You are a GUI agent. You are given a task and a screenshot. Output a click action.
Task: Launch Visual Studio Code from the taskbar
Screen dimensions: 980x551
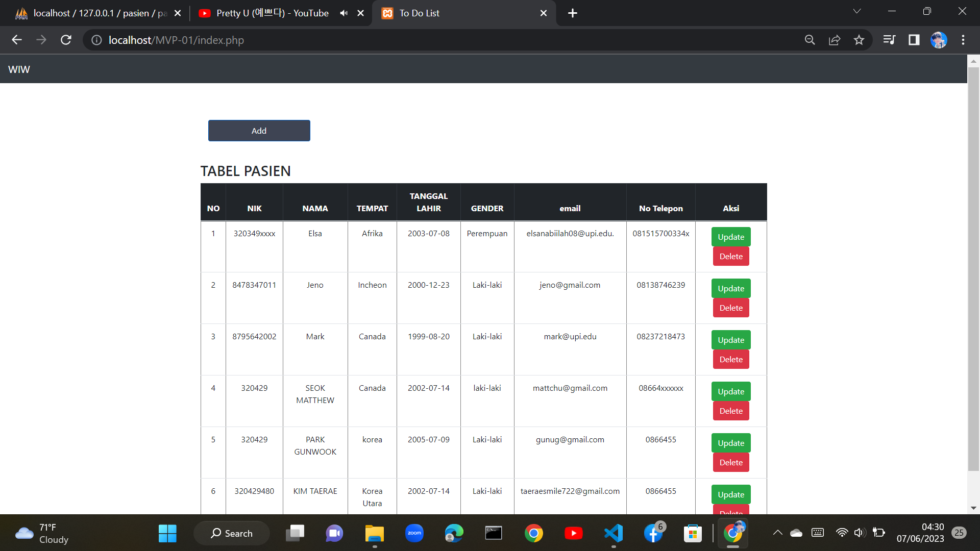(x=614, y=533)
